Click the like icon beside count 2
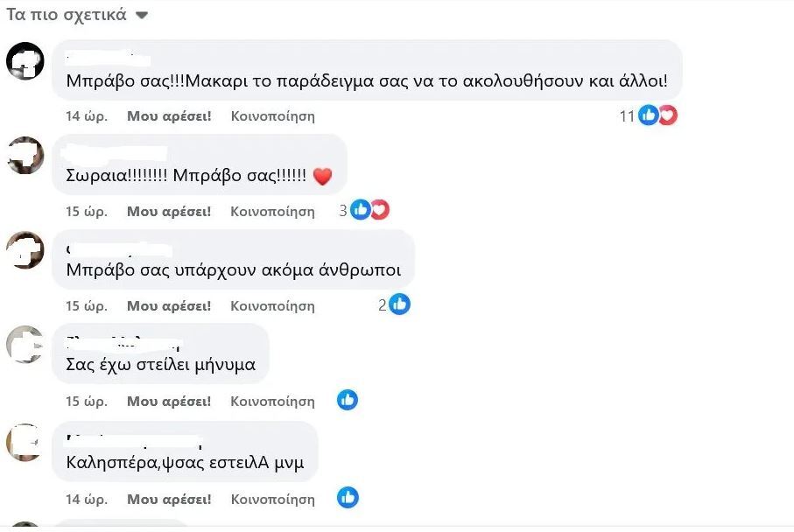Screen dimensions: 794x532 399,304
